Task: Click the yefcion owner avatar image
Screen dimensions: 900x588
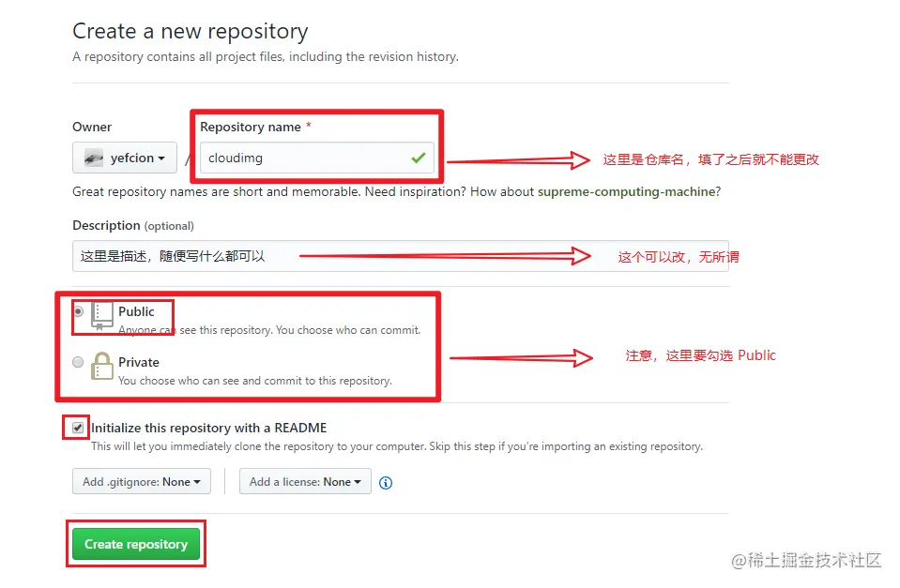Action: 94,158
